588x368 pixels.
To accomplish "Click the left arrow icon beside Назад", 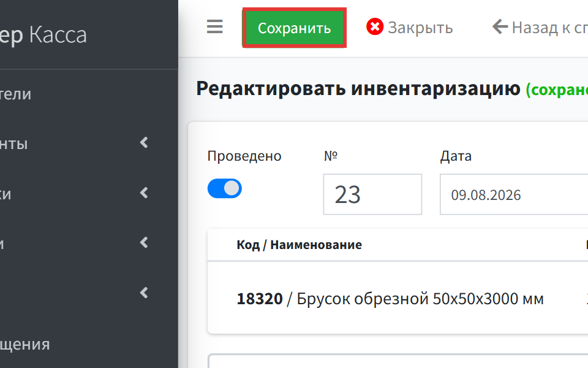I will tap(500, 27).
